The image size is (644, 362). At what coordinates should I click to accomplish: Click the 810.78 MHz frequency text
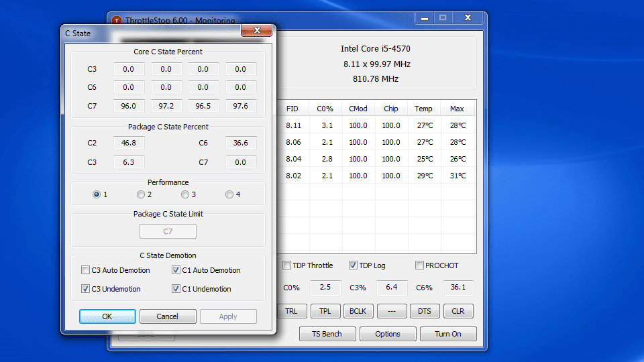click(376, 79)
